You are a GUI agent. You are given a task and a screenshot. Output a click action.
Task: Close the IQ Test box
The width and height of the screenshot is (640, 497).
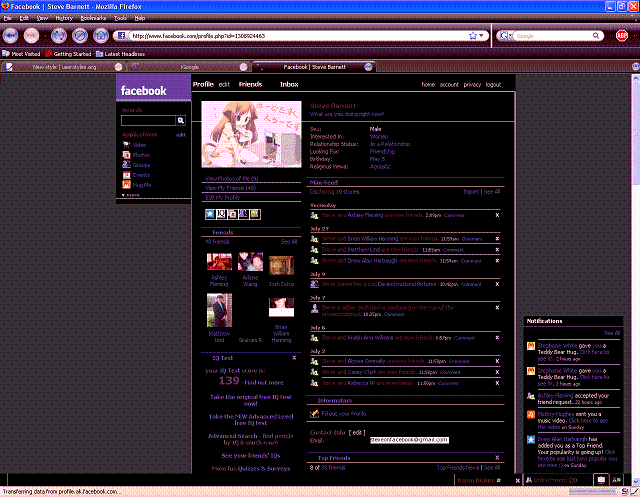(294, 358)
